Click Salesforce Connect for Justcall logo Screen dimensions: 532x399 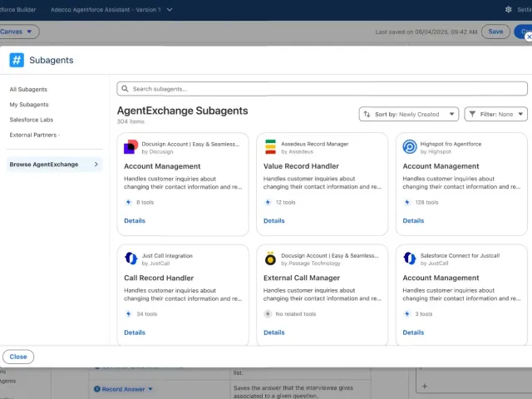pyautogui.click(x=410, y=259)
